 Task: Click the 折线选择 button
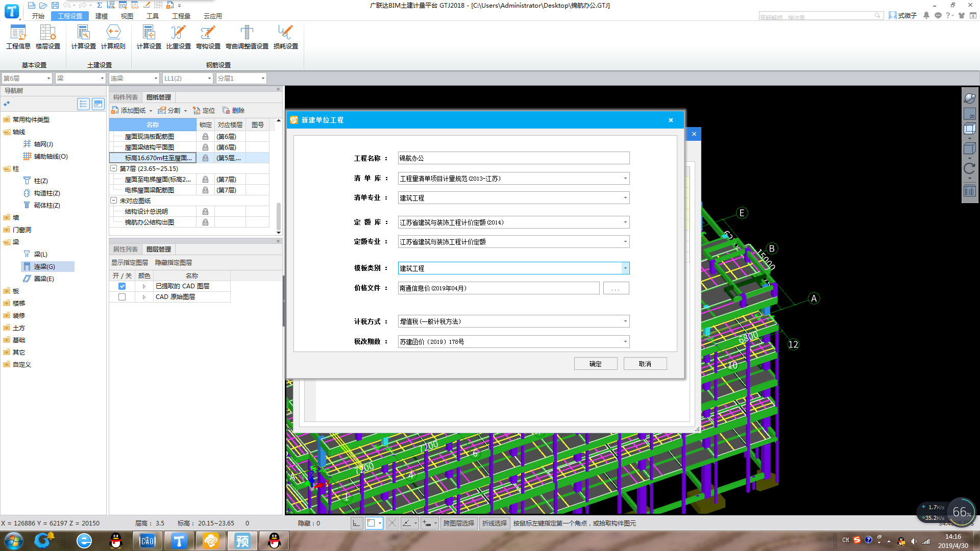(x=495, y=523)
